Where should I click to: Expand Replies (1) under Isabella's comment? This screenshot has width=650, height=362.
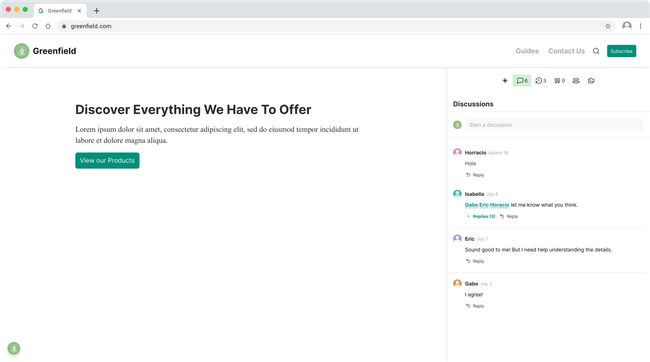pyautogui.click(x=481, y=216)
